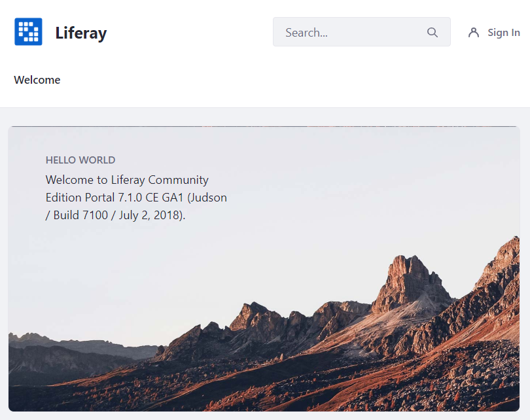Click the Liferay blue grid logo

28,32
